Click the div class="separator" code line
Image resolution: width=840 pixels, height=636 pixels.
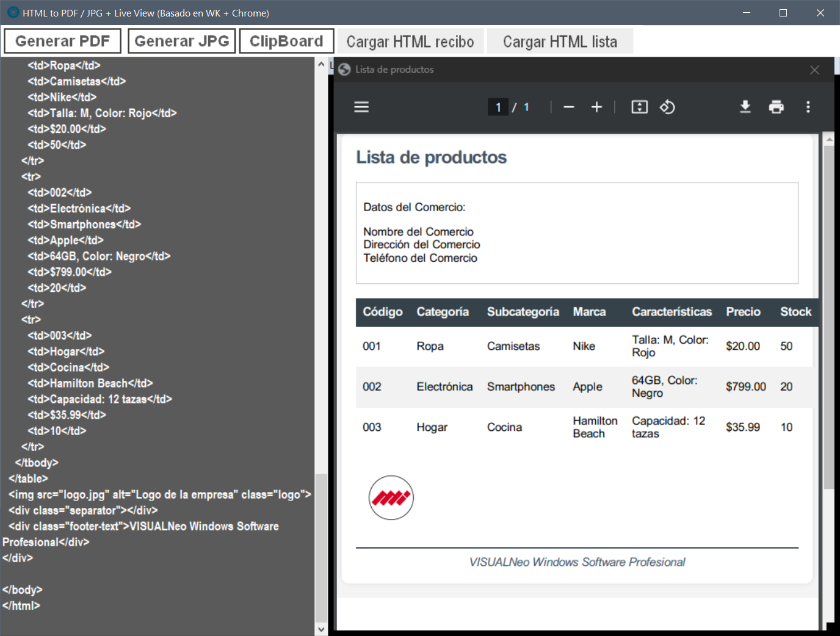click(83, 510)
